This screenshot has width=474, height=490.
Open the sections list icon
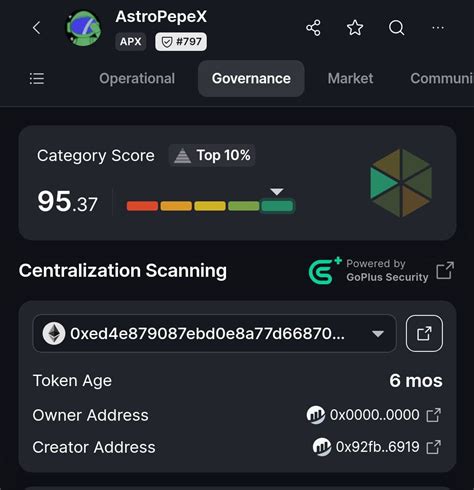coord(37,79)
